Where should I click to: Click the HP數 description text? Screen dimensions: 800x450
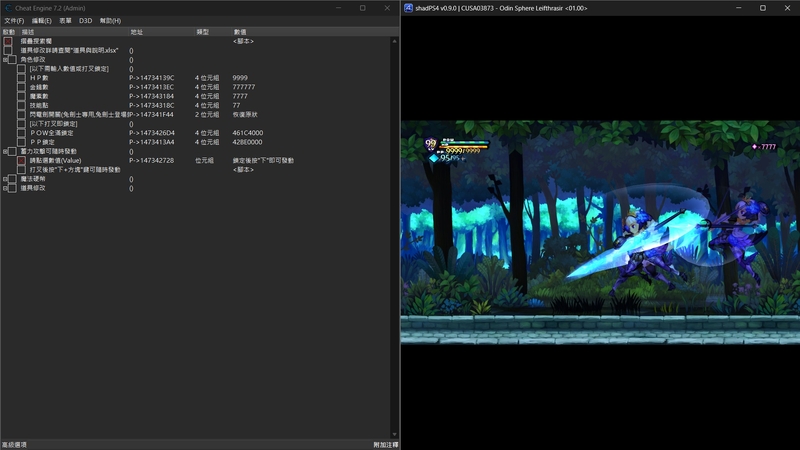point(39,78)
